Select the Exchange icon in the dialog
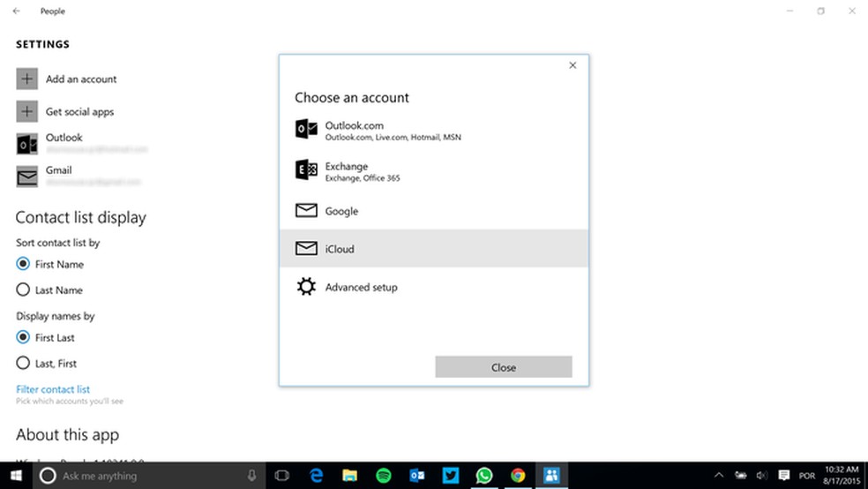868x489 pixels. (x=306, y=170)
